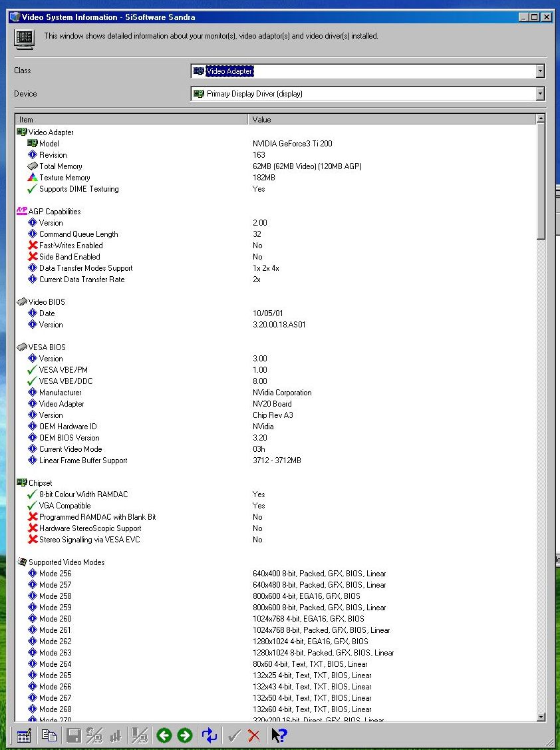
Task: Select the Model row NVIDIA GeForce3 Ti 200
Action: [x=276, y=144]
